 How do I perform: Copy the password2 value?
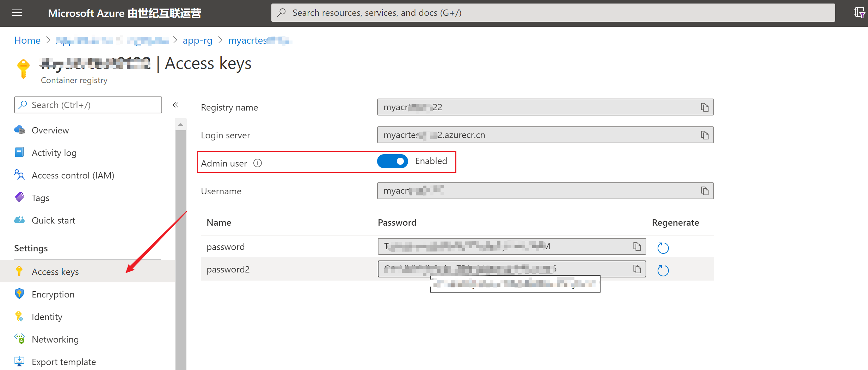tap(637, 269)
